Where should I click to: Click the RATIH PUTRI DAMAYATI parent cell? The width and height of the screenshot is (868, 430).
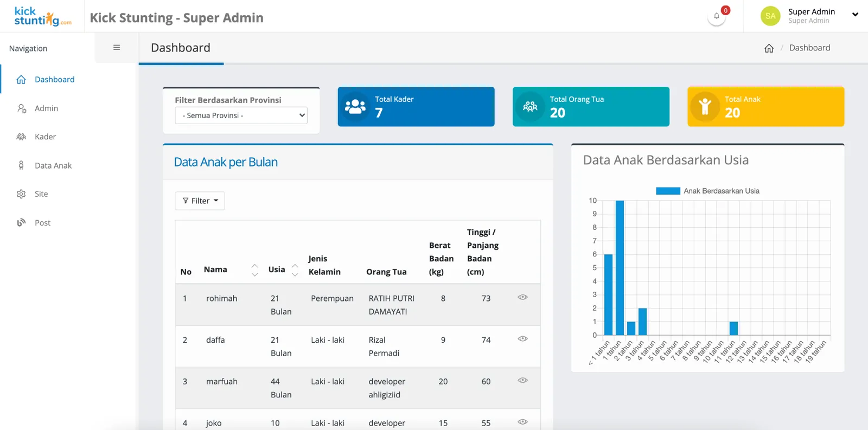tap(392, 305)
